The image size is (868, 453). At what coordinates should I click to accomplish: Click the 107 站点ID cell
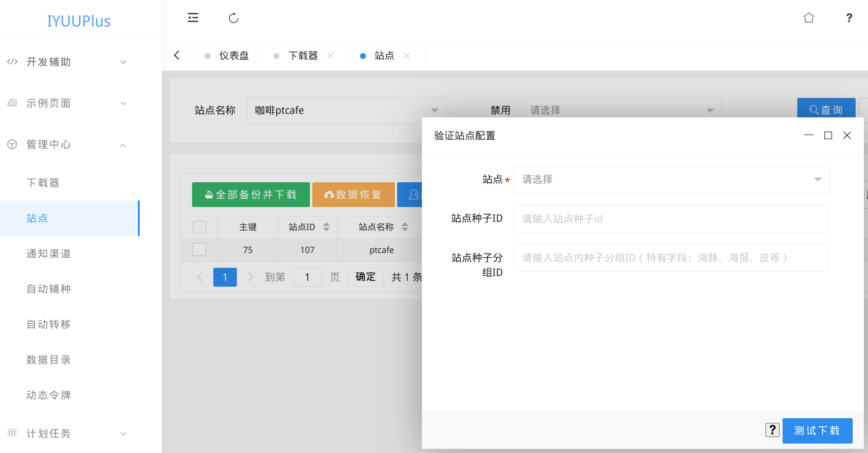(x=307, y=250)
